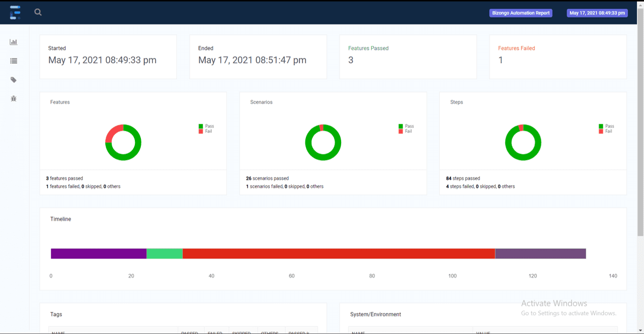Screen dimensions: 644x334
Task: Click the purple timeline segment
Action: pyautogui.click(x=99, y=254)
